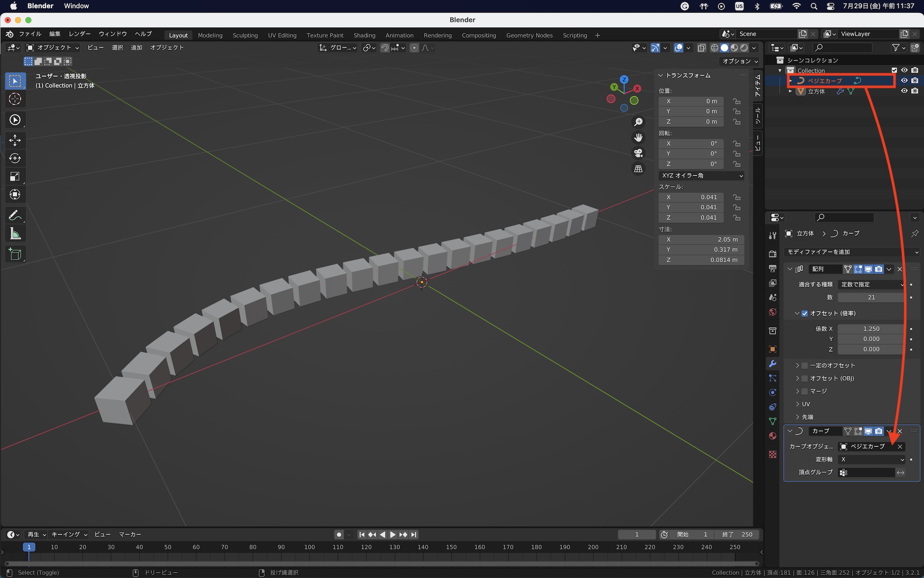Toggle the camera view icon in the viewport

click(x=638, y=153)
